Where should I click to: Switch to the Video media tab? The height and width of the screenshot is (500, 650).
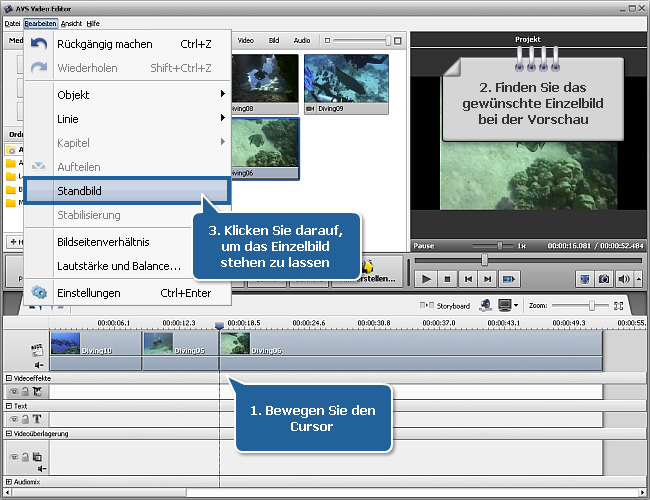click(245, 40)
